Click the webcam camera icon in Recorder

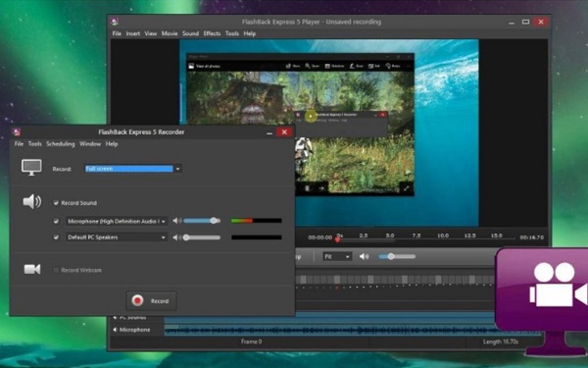tap(32, 269)
